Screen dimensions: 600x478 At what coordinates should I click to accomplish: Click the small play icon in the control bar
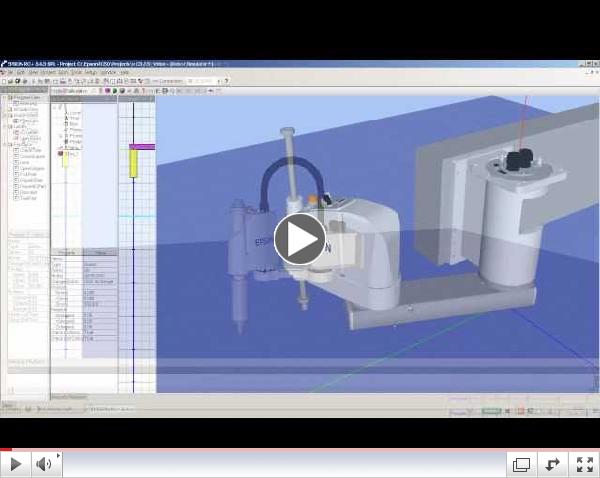pyautogui.click(x=16, y=464)
